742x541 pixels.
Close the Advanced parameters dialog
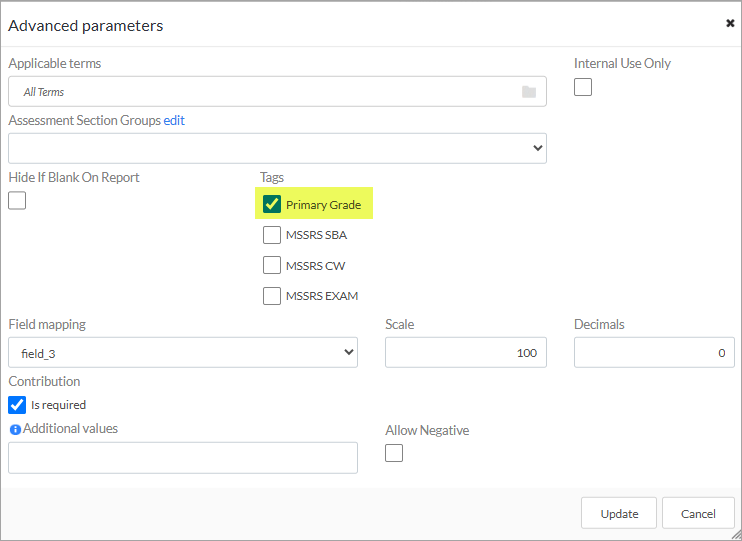point(730,23)
